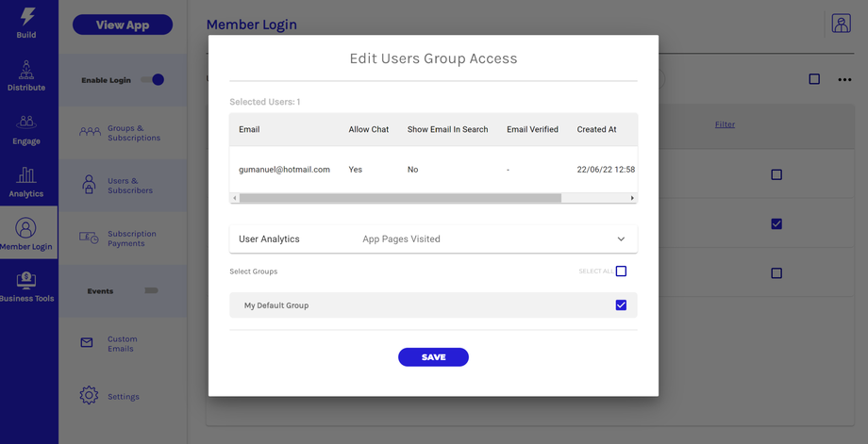
Task: Click the user profile icon at top right
Action: coord(841,25)
